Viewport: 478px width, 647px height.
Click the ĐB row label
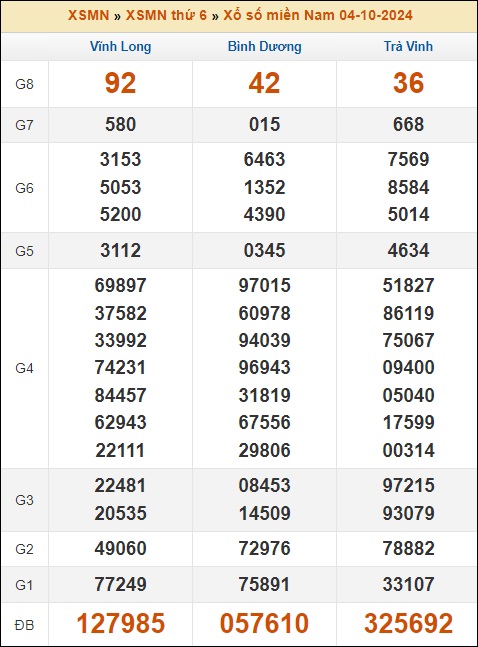point(24,625)
